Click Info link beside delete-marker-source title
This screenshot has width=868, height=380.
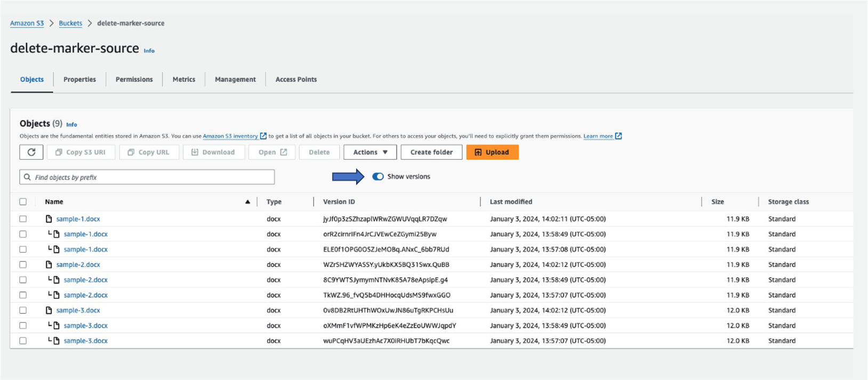[149, 51]
